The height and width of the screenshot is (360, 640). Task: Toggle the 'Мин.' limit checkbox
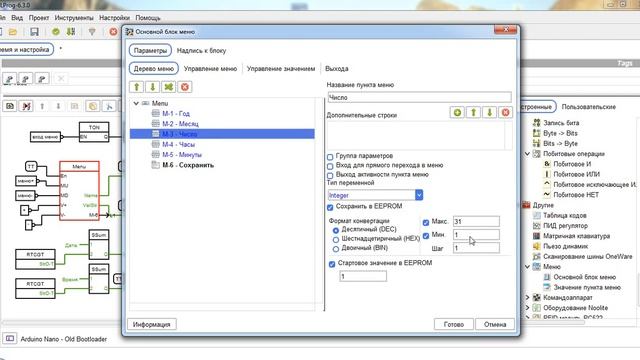426,236
